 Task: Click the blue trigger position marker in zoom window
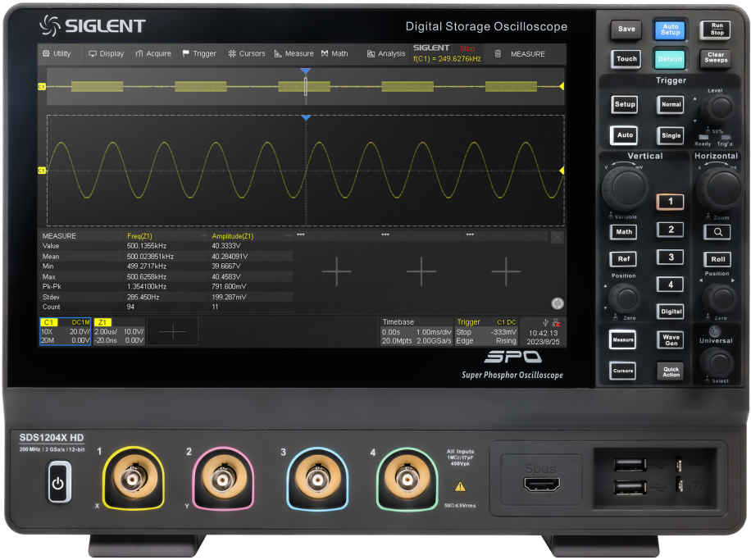pos(306,117)
